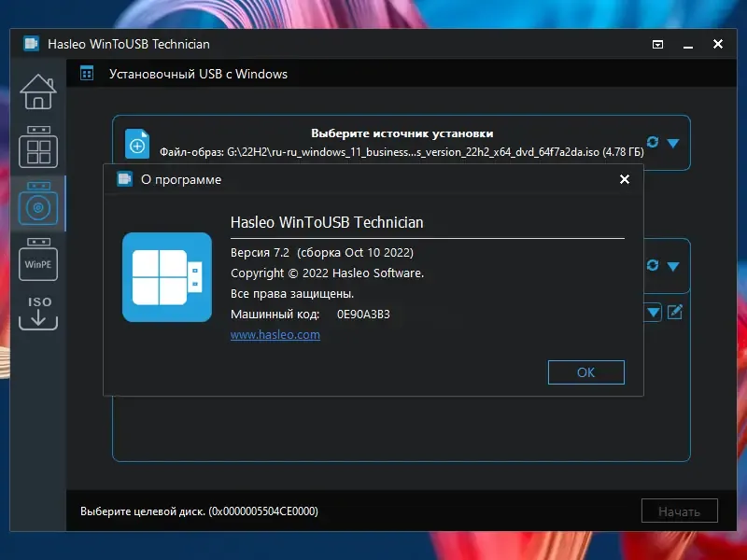Refresh the destination disk list

tap(653, 265)
